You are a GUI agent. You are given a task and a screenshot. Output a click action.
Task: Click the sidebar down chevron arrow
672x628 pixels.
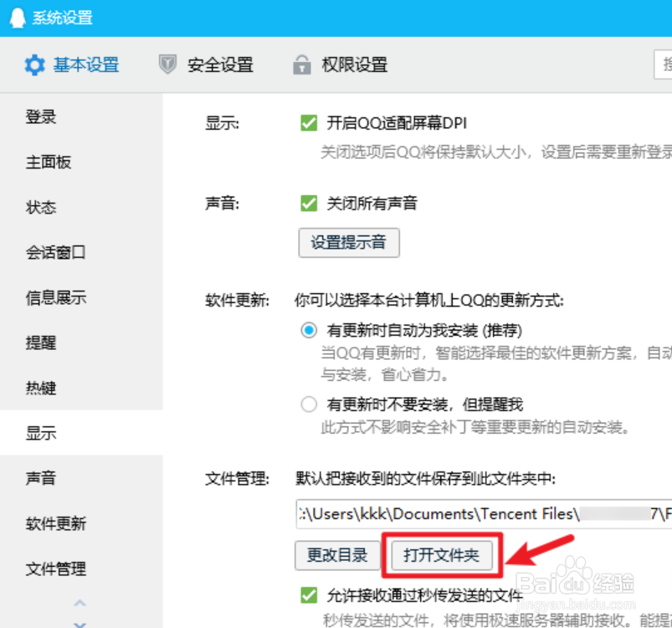pyautogui.click(x=80, y=625)
